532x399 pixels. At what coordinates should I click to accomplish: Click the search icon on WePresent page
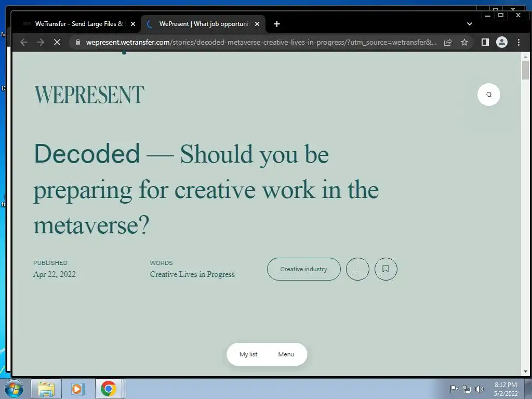click(x=488, y=95)
